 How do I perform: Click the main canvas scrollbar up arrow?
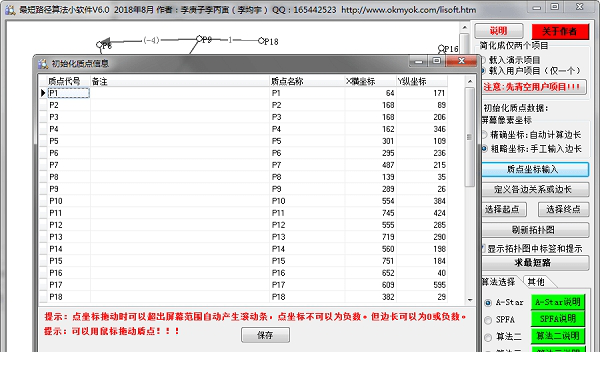(464, 28)
